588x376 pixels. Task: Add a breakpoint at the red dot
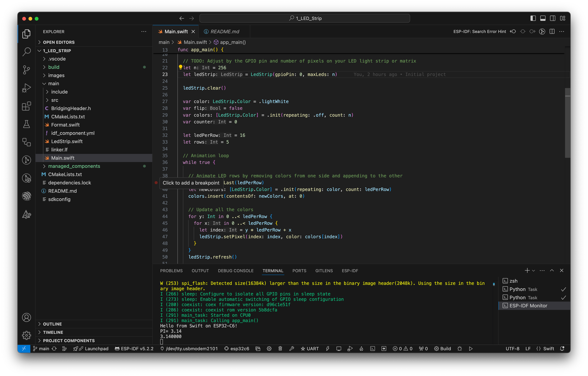pyautogui.click(x=156, y=183)
